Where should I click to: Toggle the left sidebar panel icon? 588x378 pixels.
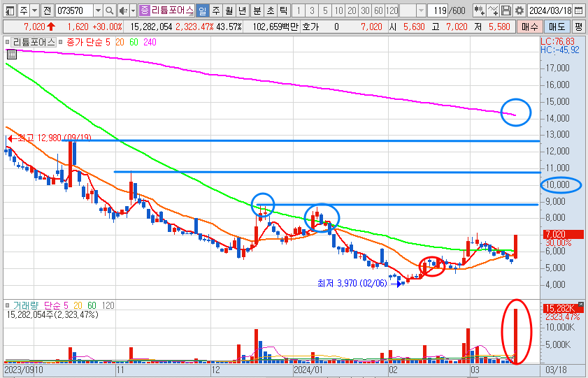pyautogui.click(x=10, y=10)
